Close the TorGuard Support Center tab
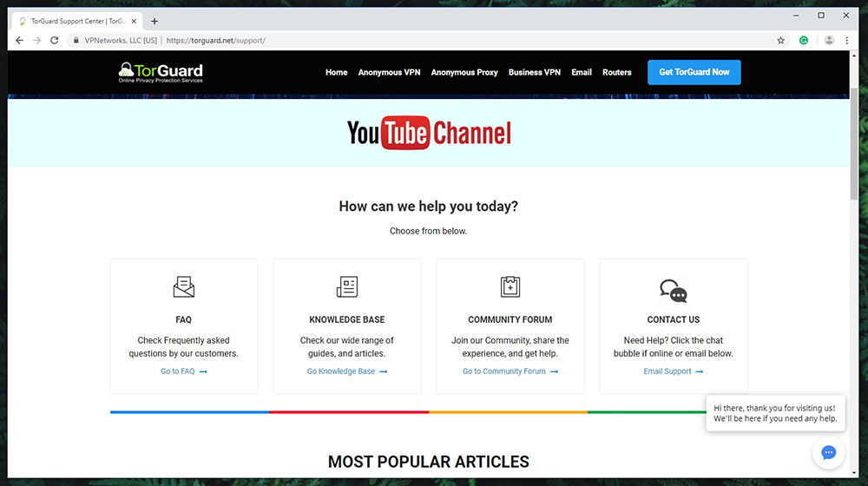Image resolution: width=868 pixels, height=486 pixels. click(134, 21)
